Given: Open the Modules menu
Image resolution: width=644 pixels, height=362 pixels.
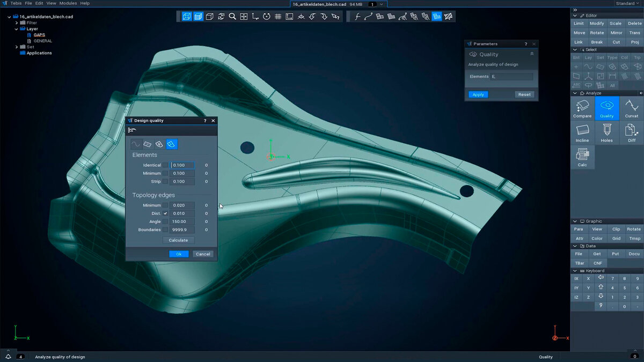Looking at the screenshot, I should tap(68, 3).
